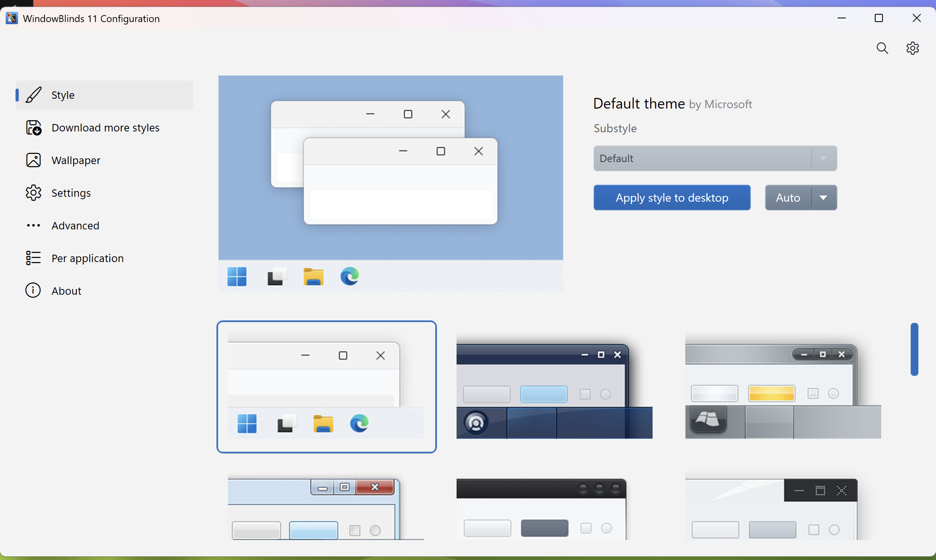
Task: Click the Settings gear icon in sidebar
Action: click(33, 193)
